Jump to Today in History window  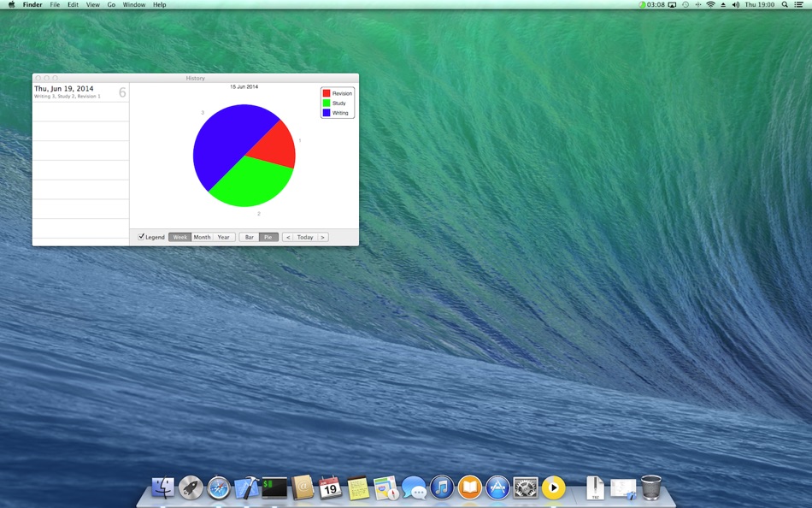(x=305, y=237)
